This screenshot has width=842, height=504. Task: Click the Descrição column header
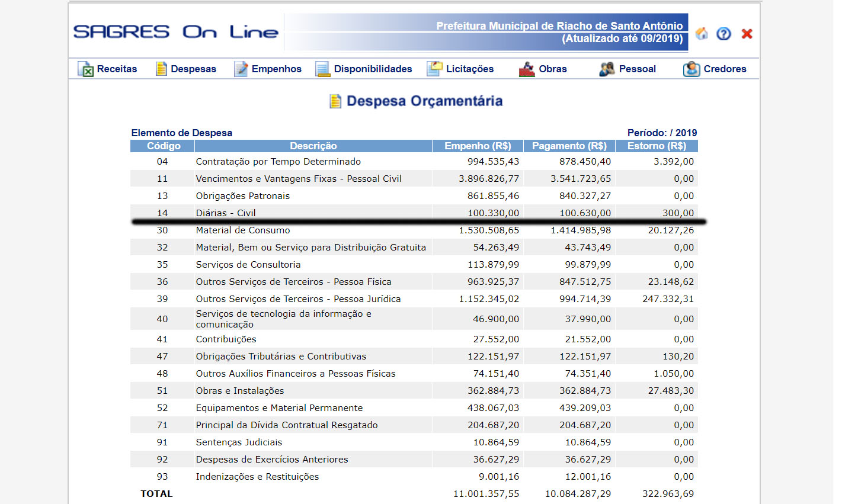coord(313,146)
